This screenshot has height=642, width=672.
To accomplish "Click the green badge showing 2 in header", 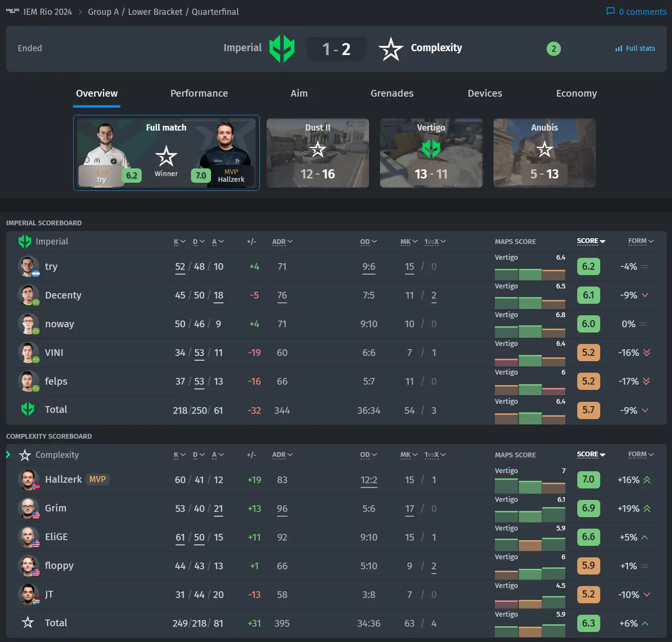I will [554, 48].
